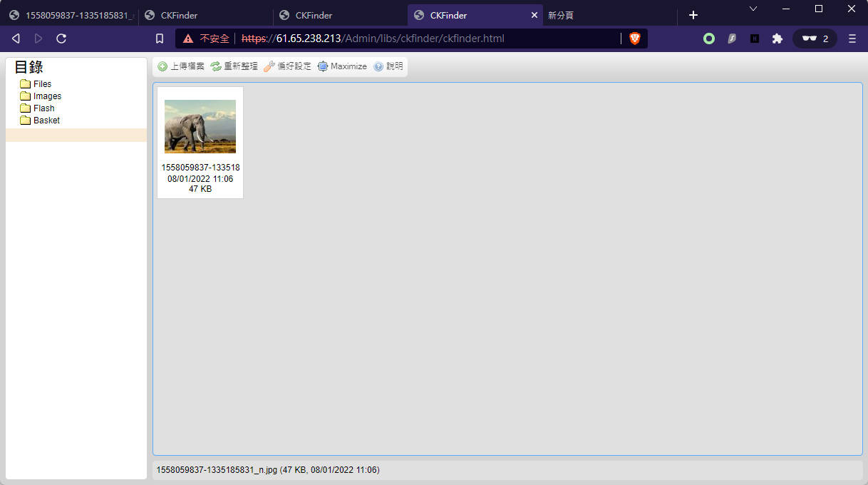Open the extensions puzzle menu
The image size is (868, 485).
(x=777, y=39)
